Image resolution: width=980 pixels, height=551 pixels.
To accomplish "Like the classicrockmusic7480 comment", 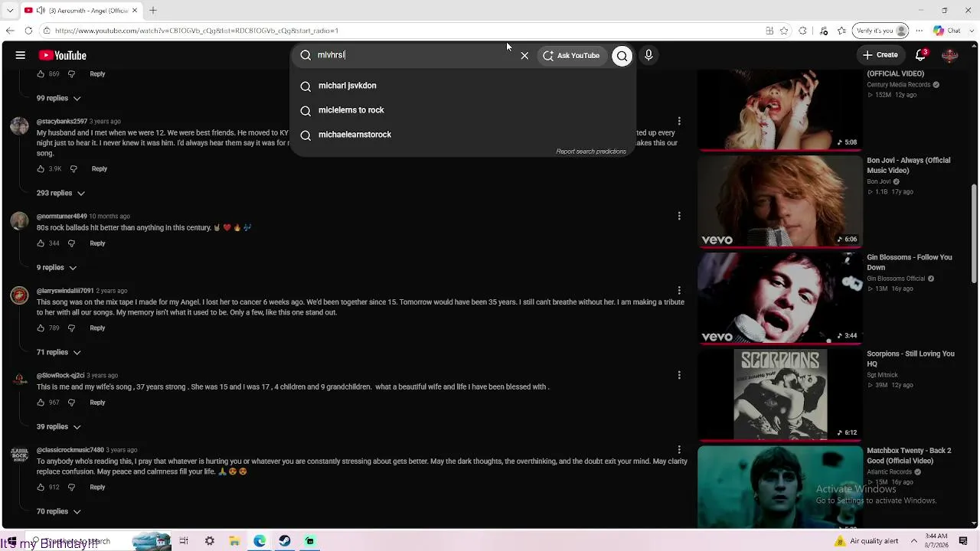I will [x=41, y=487].
